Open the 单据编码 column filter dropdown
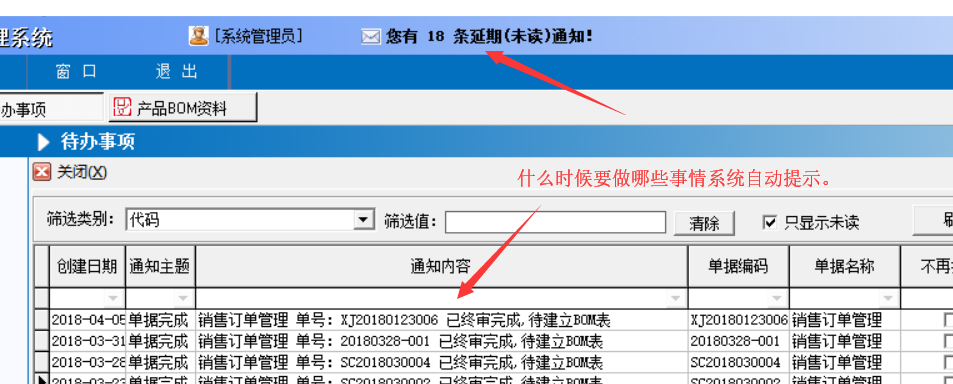The width and height of the screenshot is (953, 384). point(776,298)
